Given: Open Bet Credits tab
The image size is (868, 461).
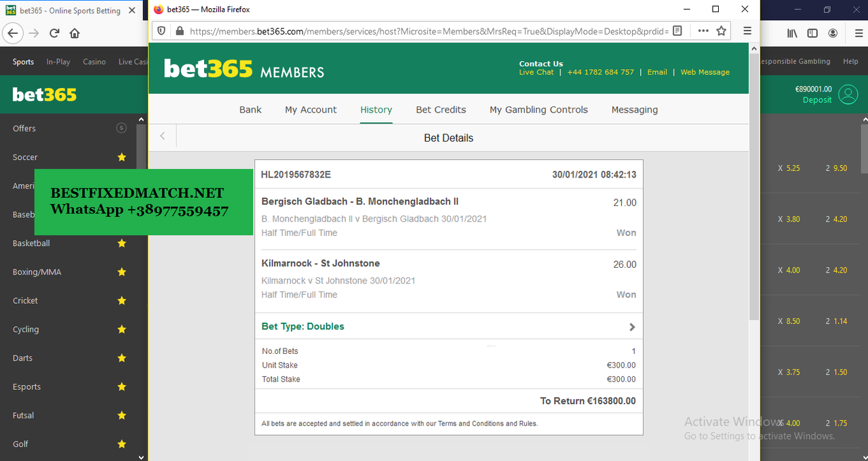Looking at the screenshot, I should click(441, 110).
